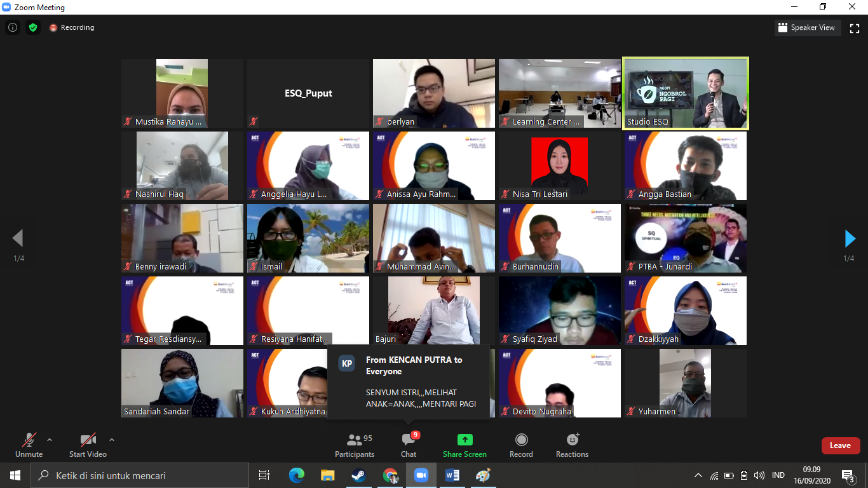Screen dimensions: 868x488
Task: Enter full screen mode
Action: (855, 27)
